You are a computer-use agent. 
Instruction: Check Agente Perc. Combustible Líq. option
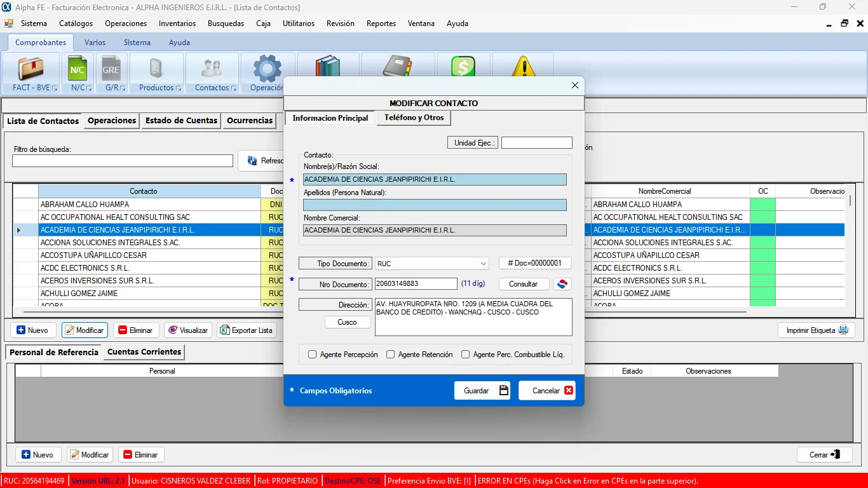click(466, 355)
